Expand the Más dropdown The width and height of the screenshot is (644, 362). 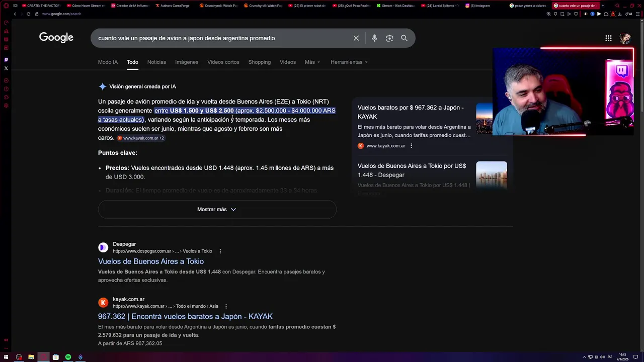tap(312, 62)
